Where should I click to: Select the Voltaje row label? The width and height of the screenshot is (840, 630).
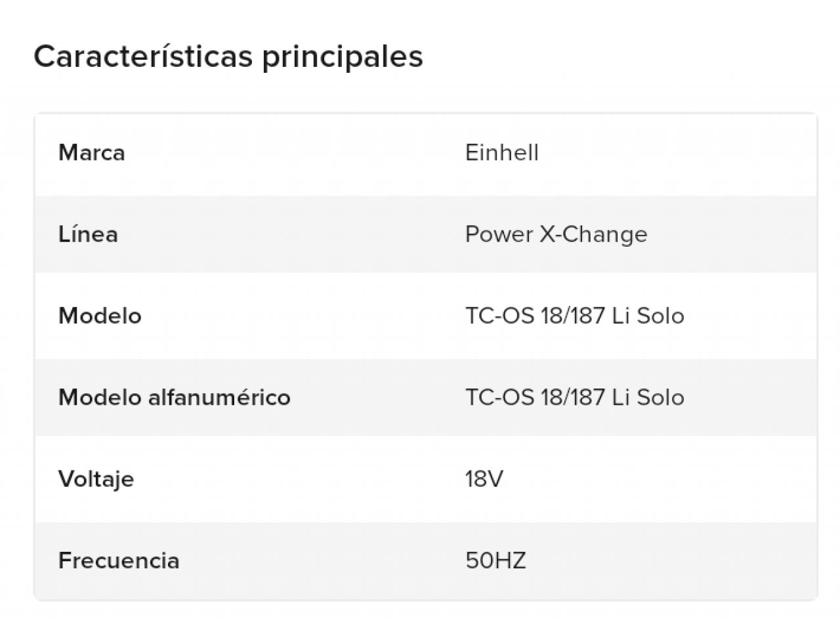96,479
